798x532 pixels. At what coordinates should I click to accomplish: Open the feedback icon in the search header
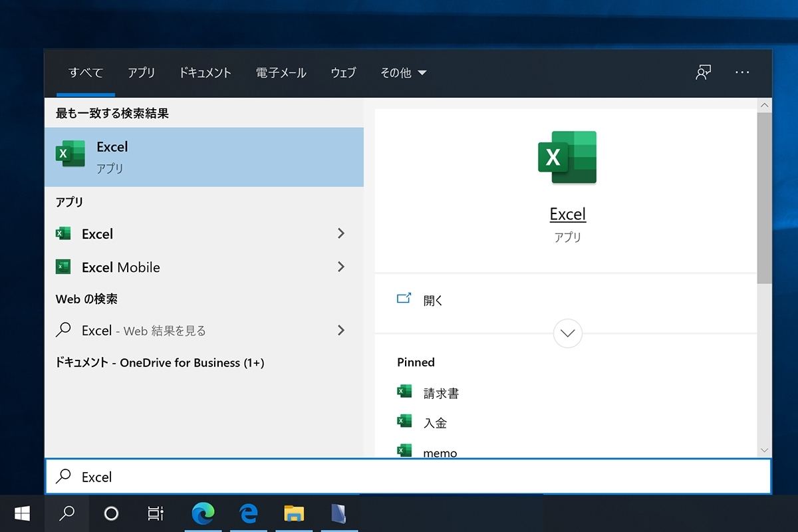point(704,72)
